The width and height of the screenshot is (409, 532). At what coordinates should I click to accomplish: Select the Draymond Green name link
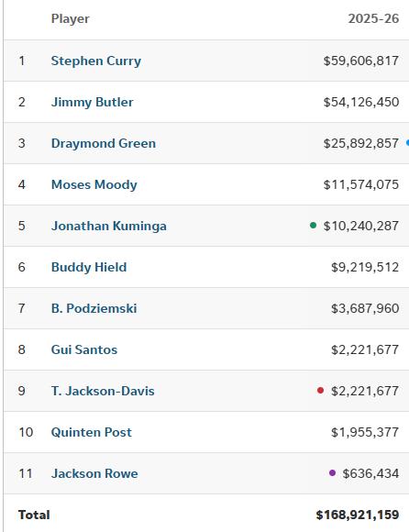(x=104, y=143)
